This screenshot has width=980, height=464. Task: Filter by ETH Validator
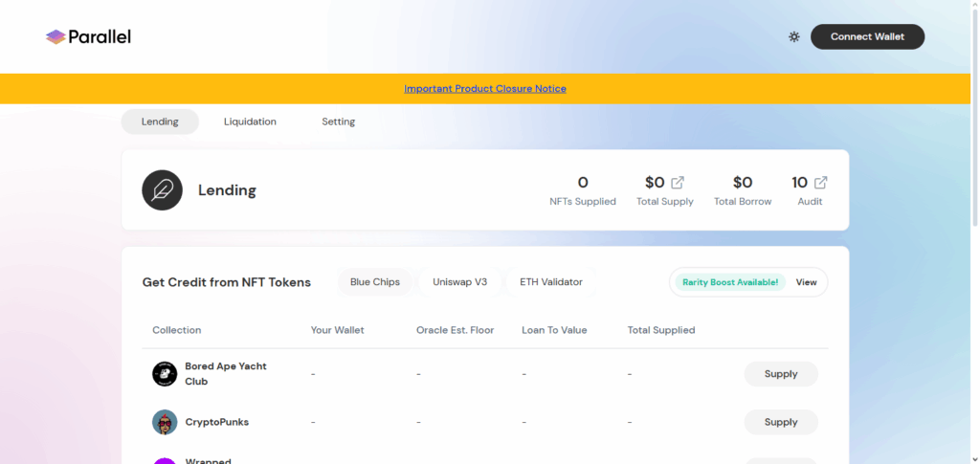pyautogui.click(x=551, y=282)
